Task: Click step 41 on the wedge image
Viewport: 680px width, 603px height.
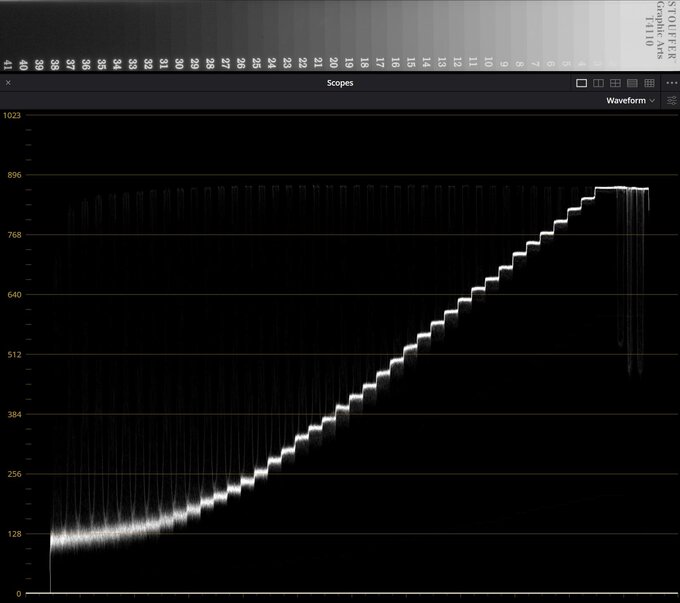Action: click(x=9, y=64)
